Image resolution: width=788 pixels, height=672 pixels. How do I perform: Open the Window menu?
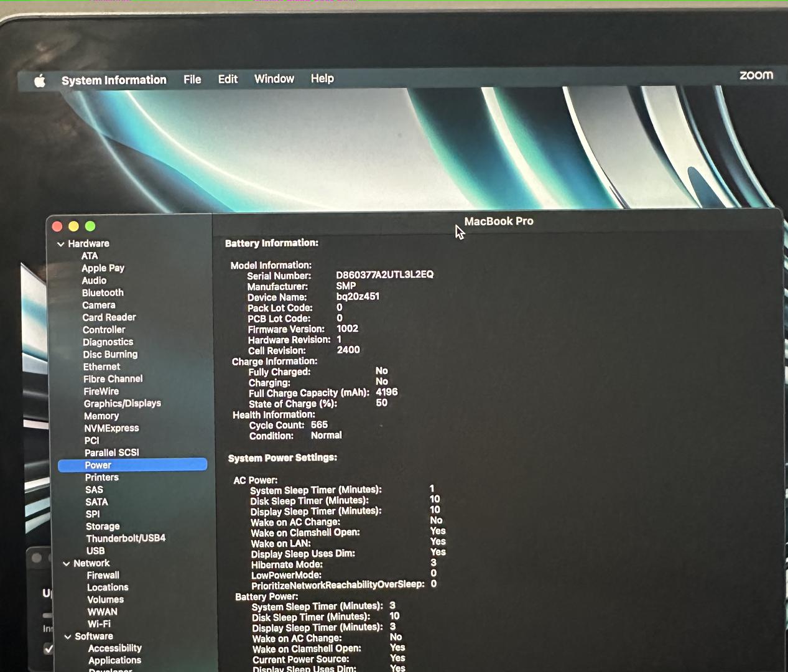pyautogui.click(x=274, y=78)
